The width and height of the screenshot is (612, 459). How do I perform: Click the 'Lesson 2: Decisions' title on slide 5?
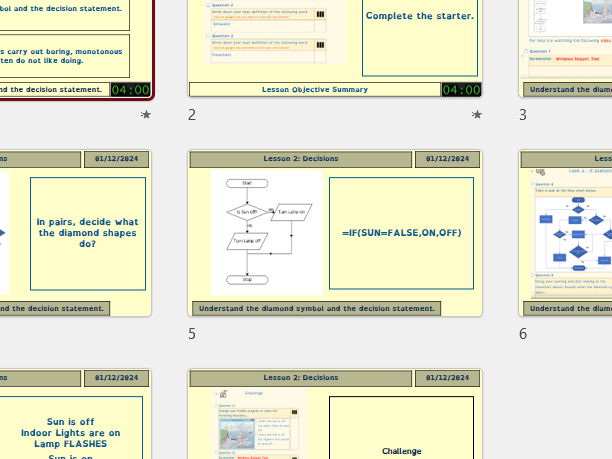(x=301, y=159)
